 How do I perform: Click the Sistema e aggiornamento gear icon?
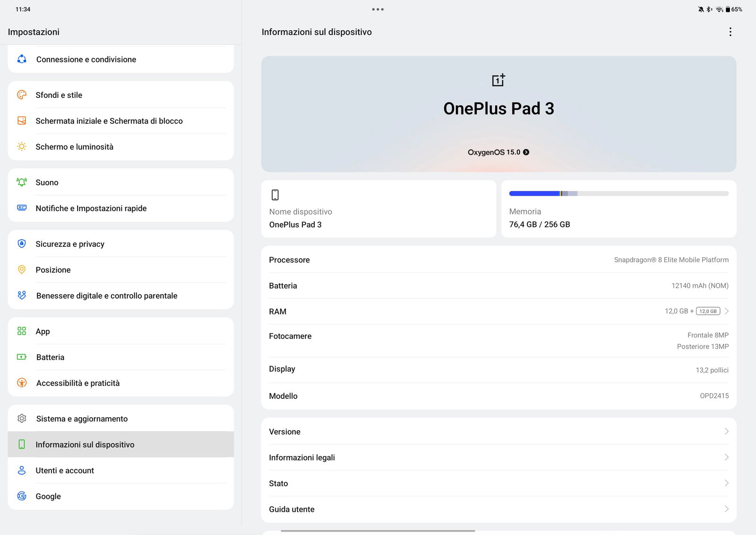click(22, 418)
